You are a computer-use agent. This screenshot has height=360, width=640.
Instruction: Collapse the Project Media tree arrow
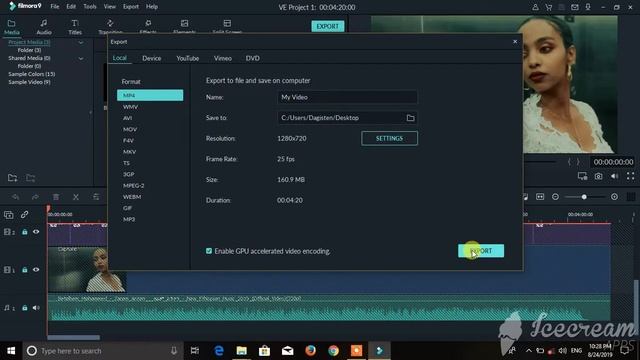coord(81,42)
